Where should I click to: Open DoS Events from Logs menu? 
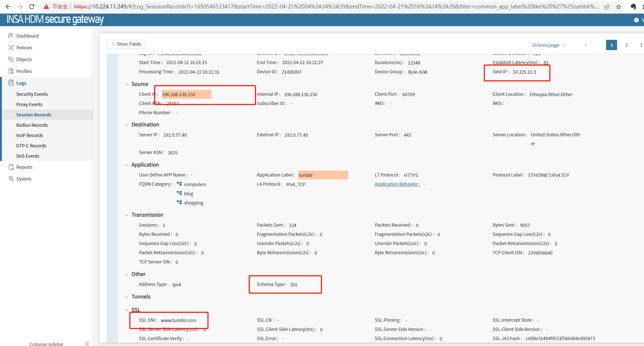coord(28,156)
